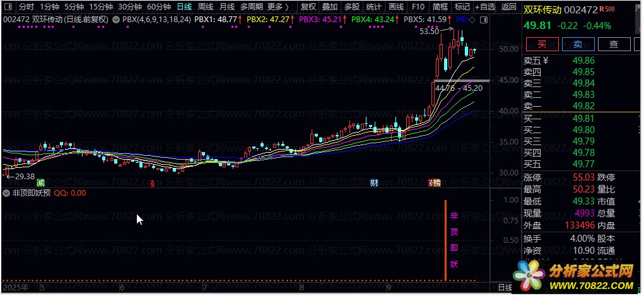Image resolution: width=644 pixels, height=296 pixels.
Task: Select the 周线 weekly chart tab
Action: (x=206, y=7)
